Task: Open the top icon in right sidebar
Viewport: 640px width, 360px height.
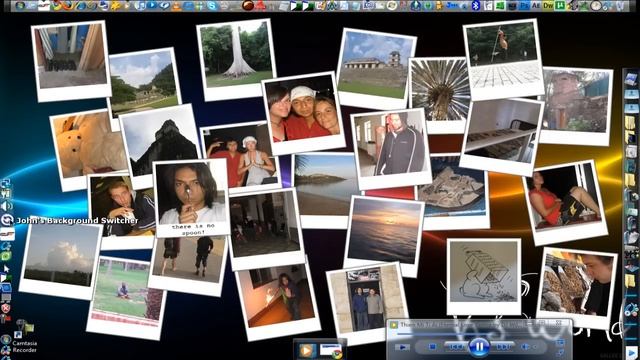Action: [631, 78]
